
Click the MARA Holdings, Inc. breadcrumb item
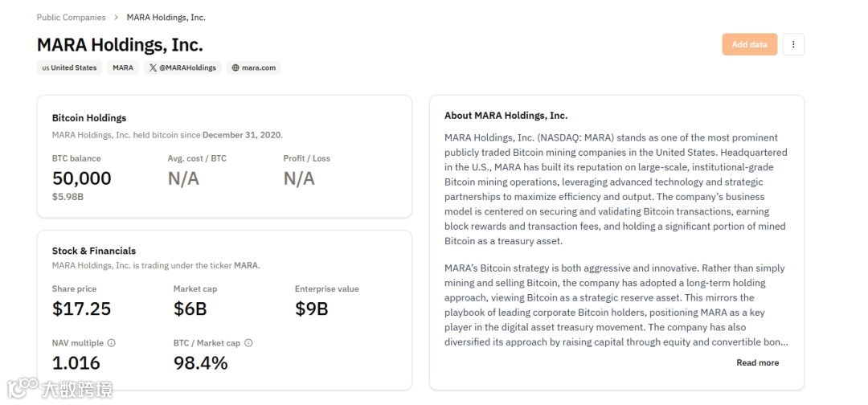[166, 18]
